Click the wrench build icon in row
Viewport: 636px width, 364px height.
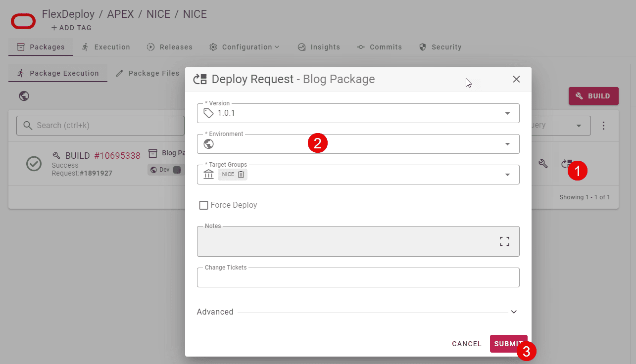coord(543,164)
